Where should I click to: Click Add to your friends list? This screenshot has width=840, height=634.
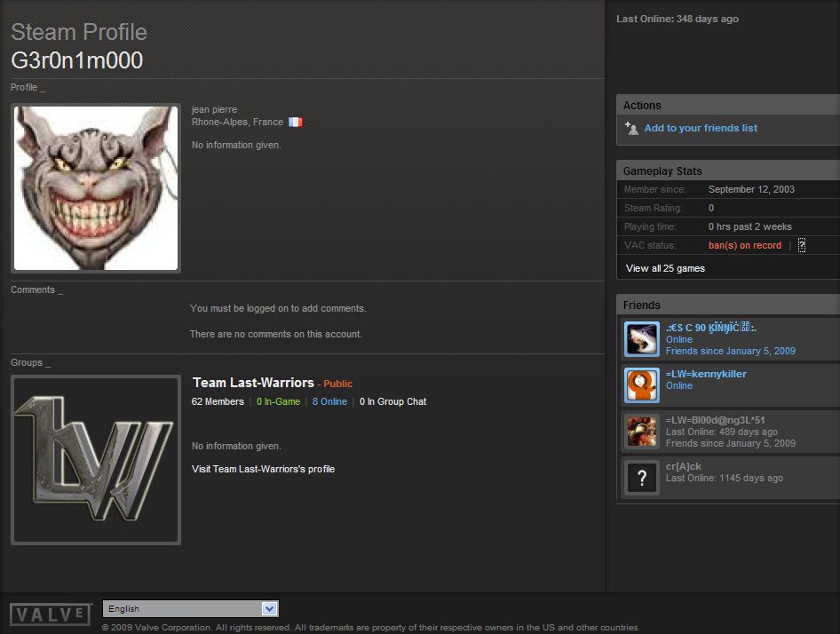pos(701,128)
